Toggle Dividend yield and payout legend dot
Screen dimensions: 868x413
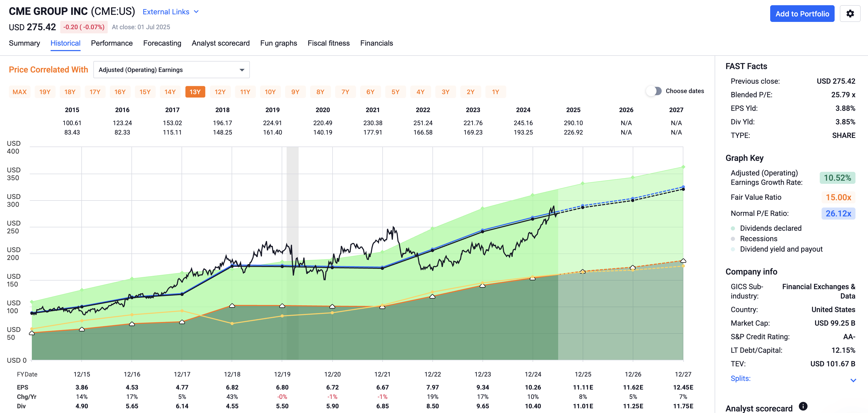tap(733, 249)
